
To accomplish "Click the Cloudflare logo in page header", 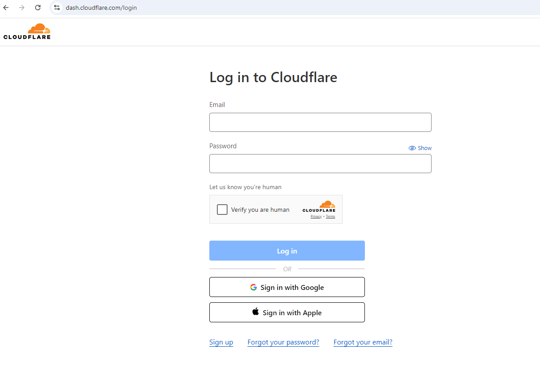I will click(x=27, y=31).
